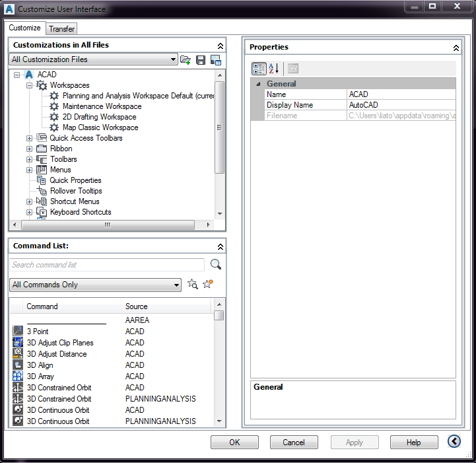476x463 pixels.
Task: Click the magnifier search icon in Command List
Action: pos(216,264)
